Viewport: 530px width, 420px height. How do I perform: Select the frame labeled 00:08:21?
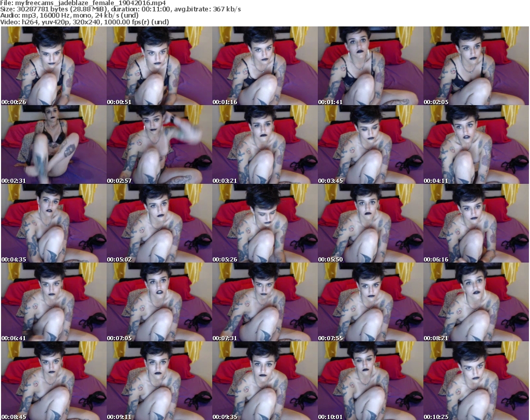tap(476, 302)
